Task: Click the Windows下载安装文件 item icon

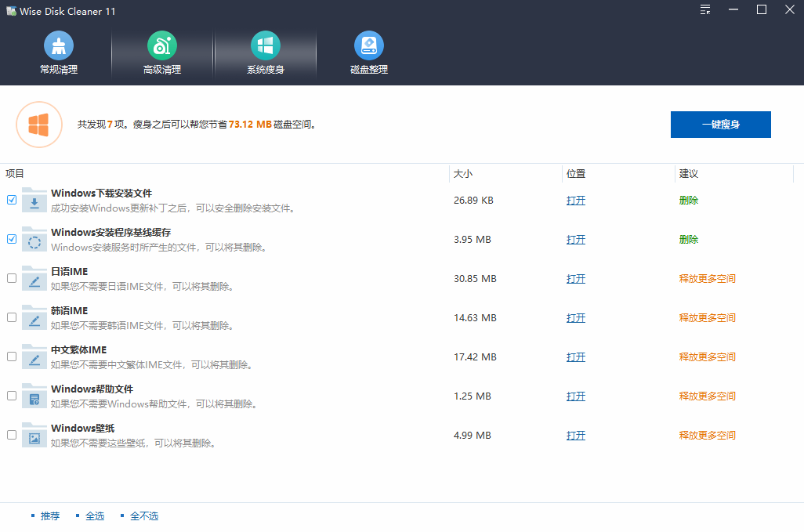Action: (x=33, y=200)
